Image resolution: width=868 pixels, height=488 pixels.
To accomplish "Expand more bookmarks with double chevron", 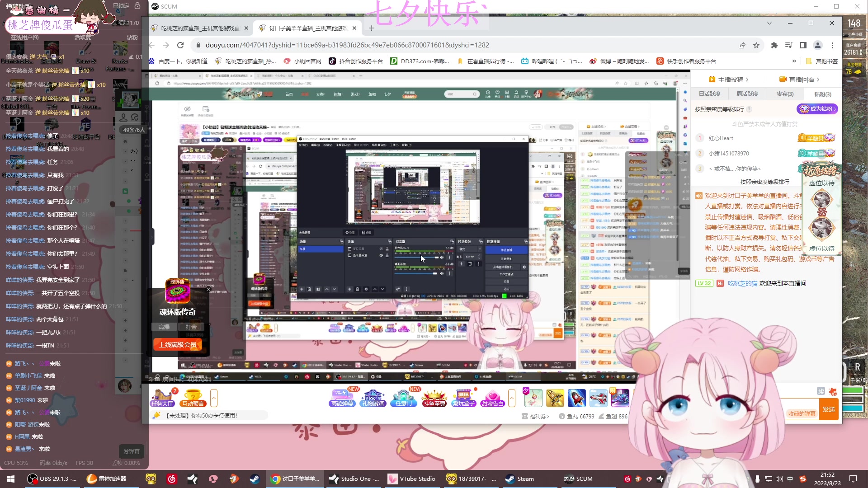I will click(x=794, y=61).
